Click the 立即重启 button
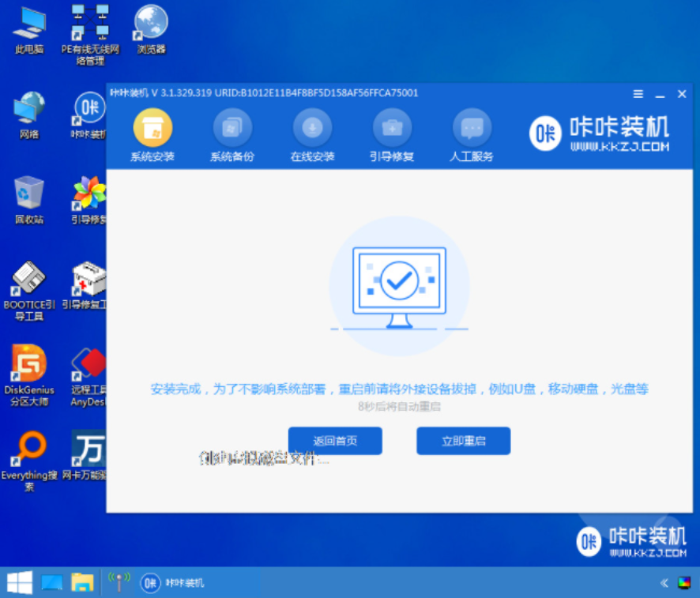700x598 pixels. [x=464, y=441]
